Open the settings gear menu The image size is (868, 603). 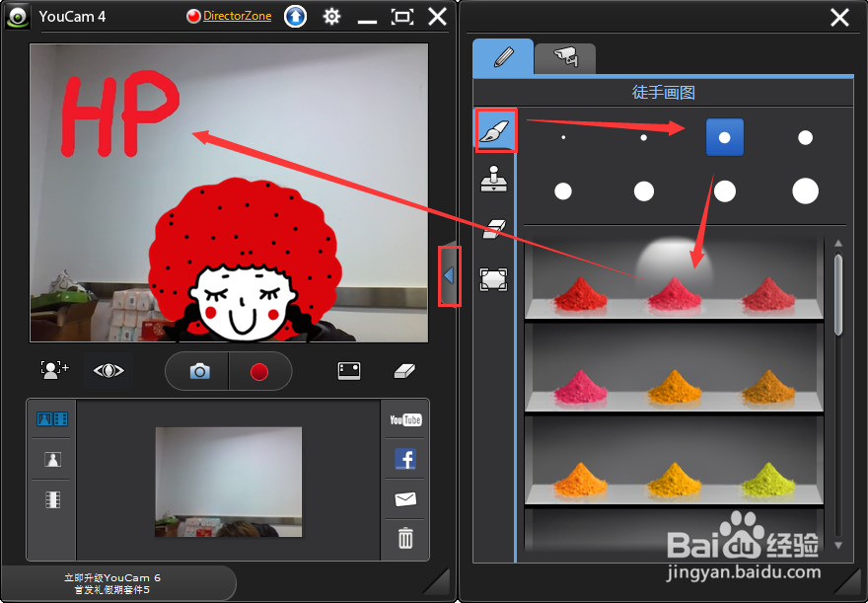point(331,17)
